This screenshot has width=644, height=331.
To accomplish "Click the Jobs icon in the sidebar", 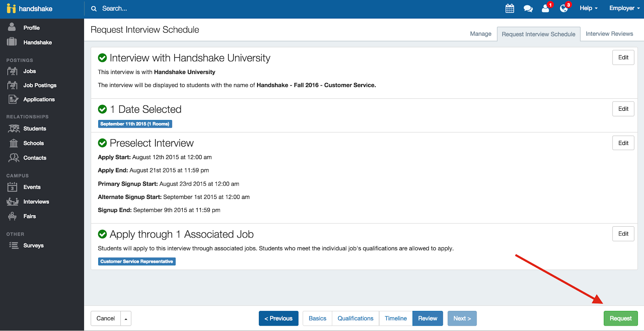I will click(x=12, y=71).
